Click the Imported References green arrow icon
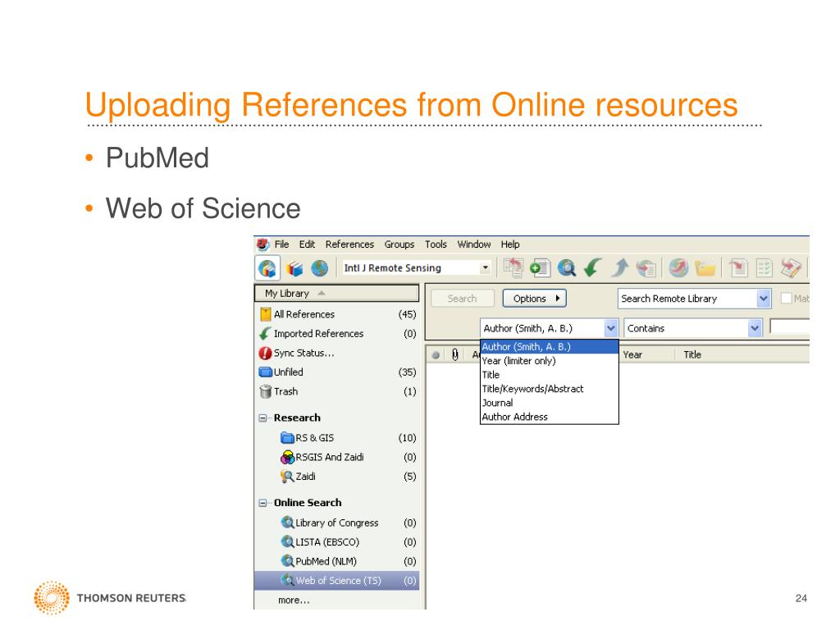The height and width of the screenshot is (630, 840). point(265,334)
